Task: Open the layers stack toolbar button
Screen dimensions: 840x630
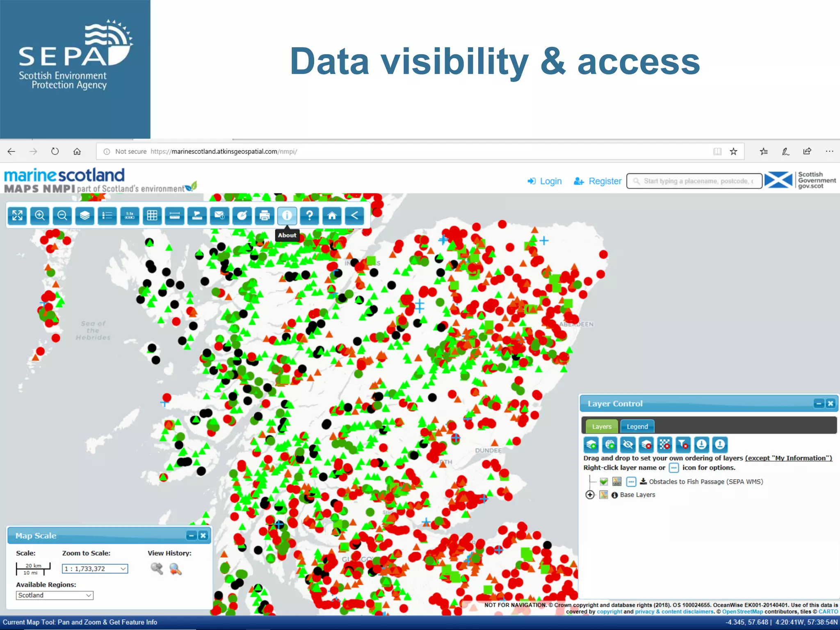Action: pos(84,215)
